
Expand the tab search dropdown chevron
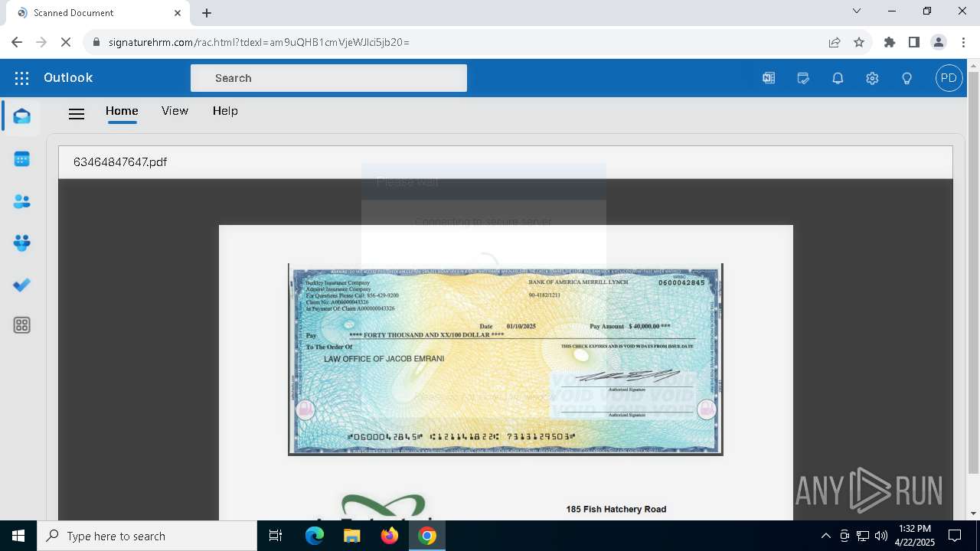coord(857,11)
